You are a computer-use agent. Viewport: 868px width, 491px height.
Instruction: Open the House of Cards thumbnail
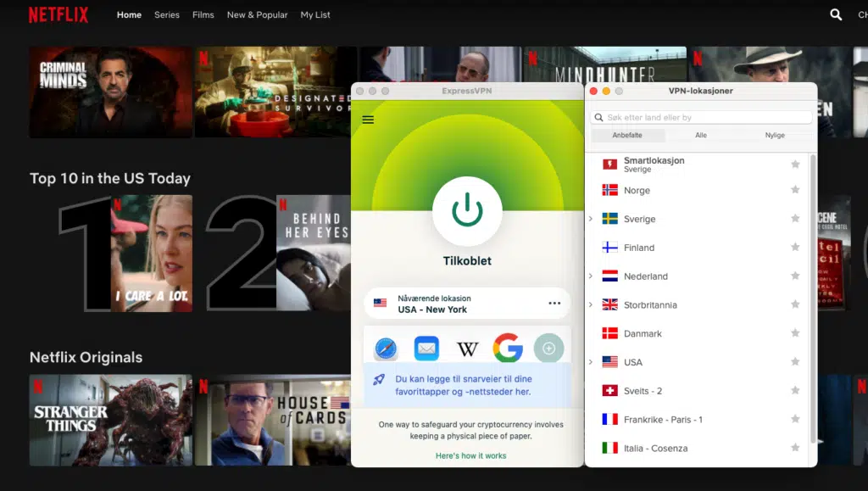pyautogui.click(x=273, y=420)
